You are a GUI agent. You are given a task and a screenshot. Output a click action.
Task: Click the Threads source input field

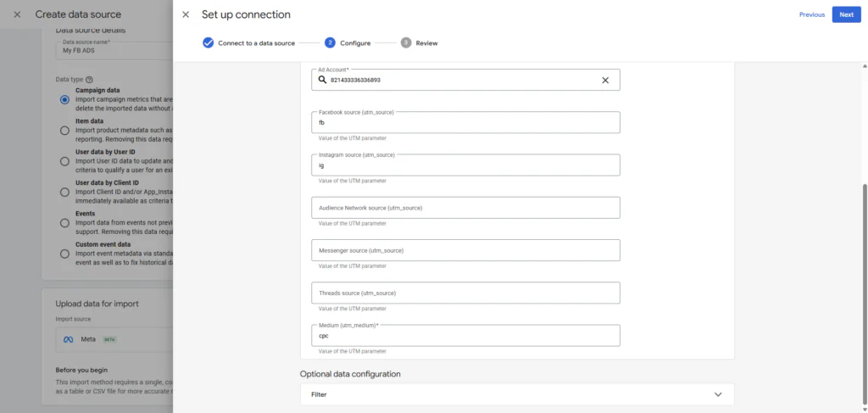[x=465, y=293]
